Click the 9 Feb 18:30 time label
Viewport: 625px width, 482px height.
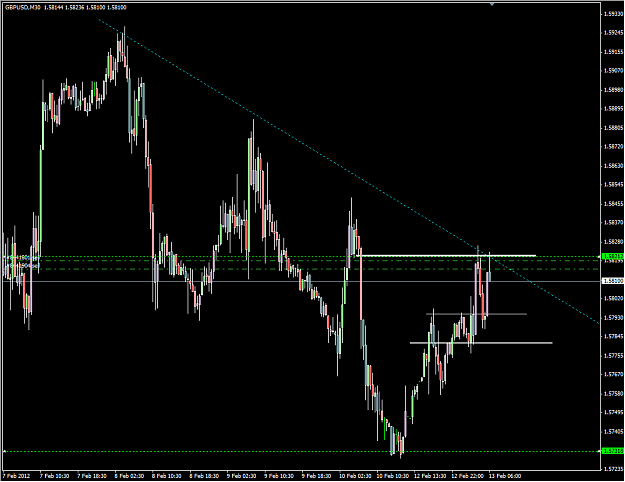pyautogui.click(x=316, y=476)
